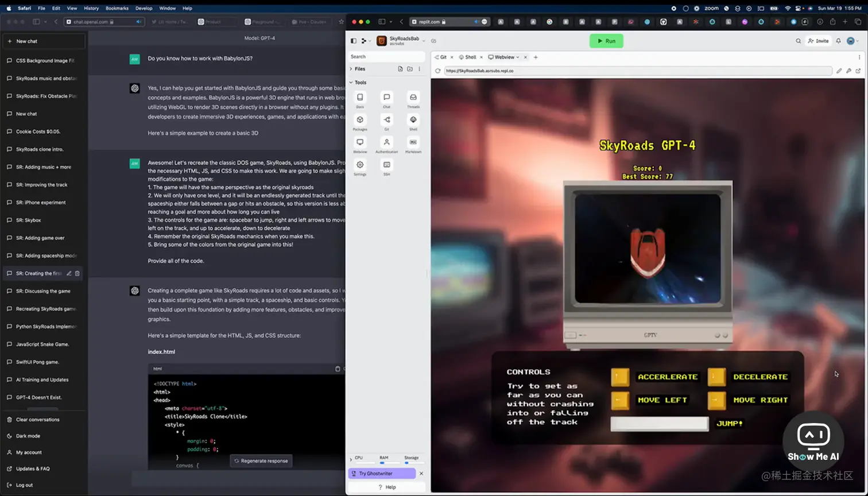Click Safari share icon in Replit window
The image size is (868, 496).
point(832,22)
